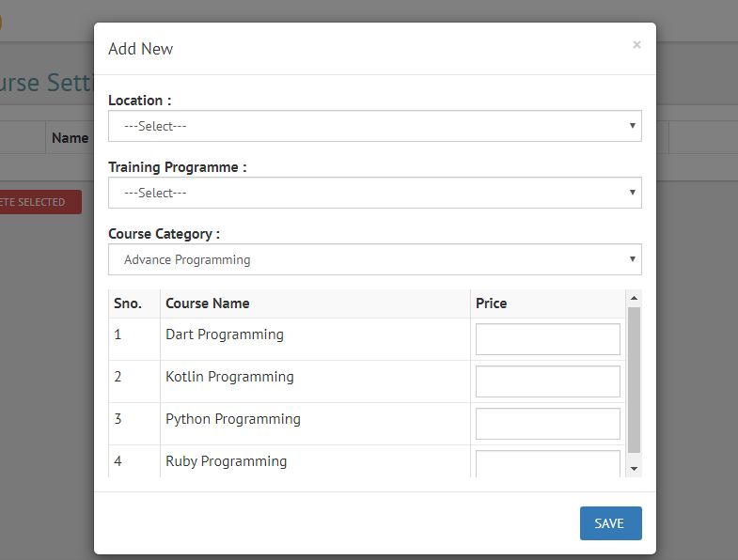
Task: Click price field for Dart Programming
Action: (x=547, y=339)
